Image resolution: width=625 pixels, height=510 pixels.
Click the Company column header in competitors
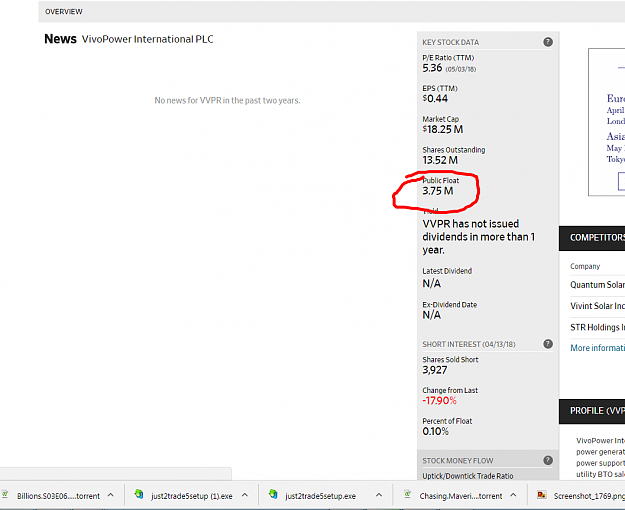coord(585,266)
